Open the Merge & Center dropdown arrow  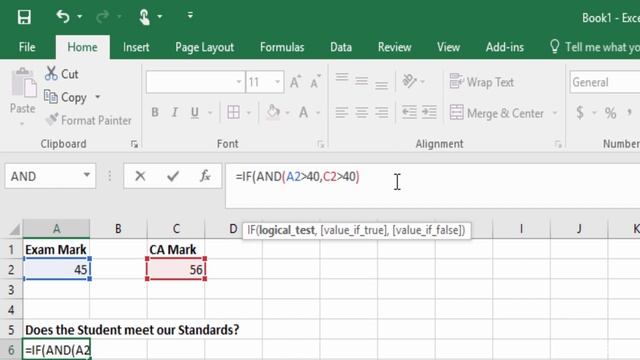[555, 113]
